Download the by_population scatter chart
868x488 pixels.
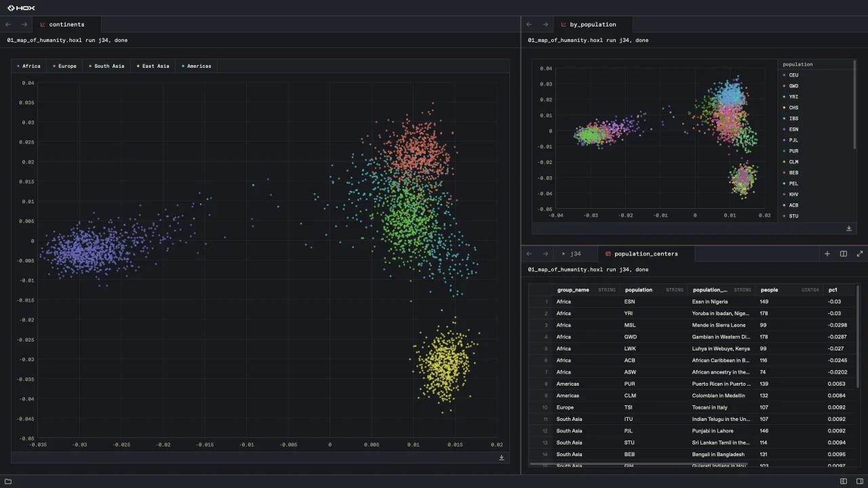point(849,228)
